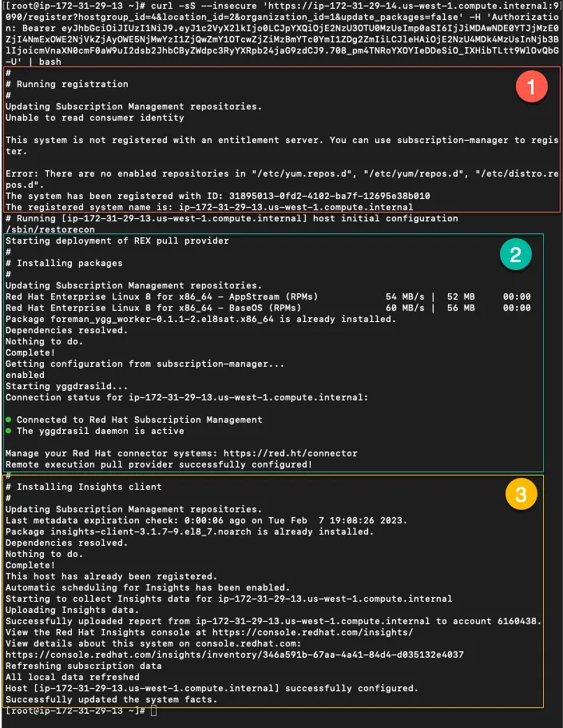Click the green dot beside "The yggdrasil daemon is active"
The image size is (563, 728).
tap(8, 431)
